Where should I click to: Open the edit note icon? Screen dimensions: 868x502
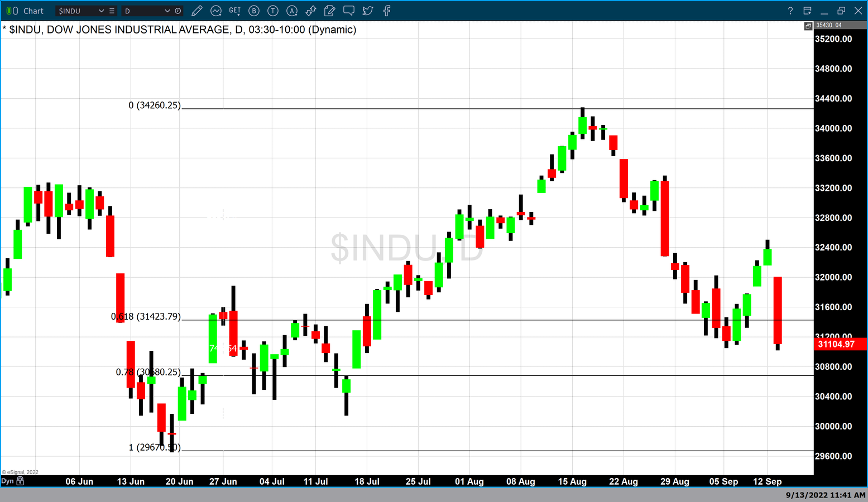tap(330, 11)
